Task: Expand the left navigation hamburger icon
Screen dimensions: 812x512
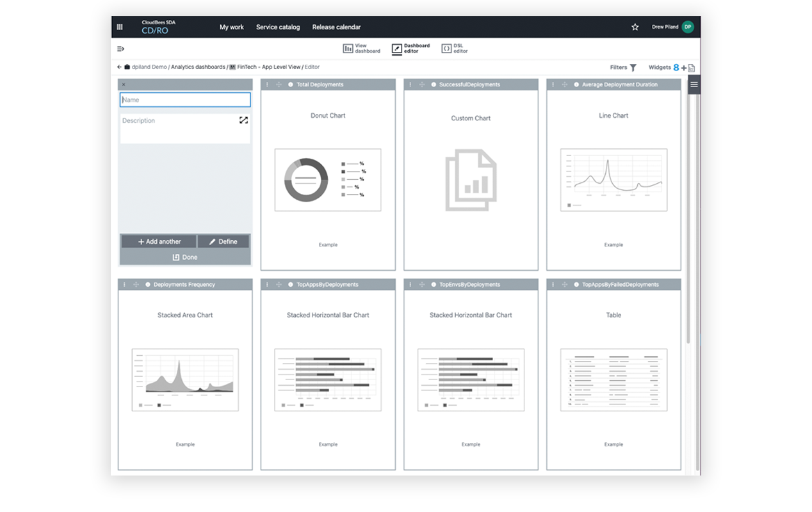Action: coord(120,49)
